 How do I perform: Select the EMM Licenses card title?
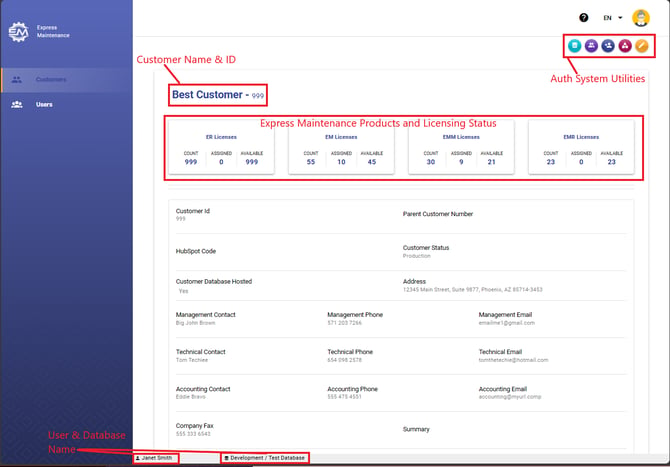point(461,137)
